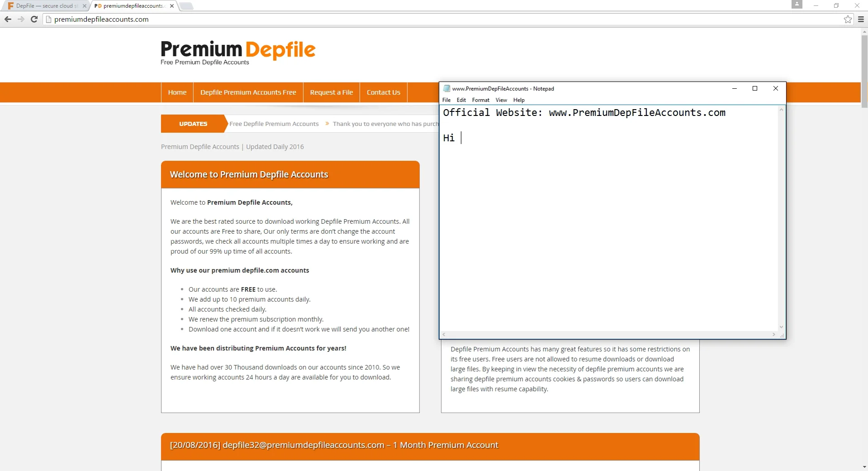Image resolution: width=868 pixels, height=471 pixels.
Task: Click 'We have been distributing Premium Accounts for years!'
Action: [x=258, y=348]
